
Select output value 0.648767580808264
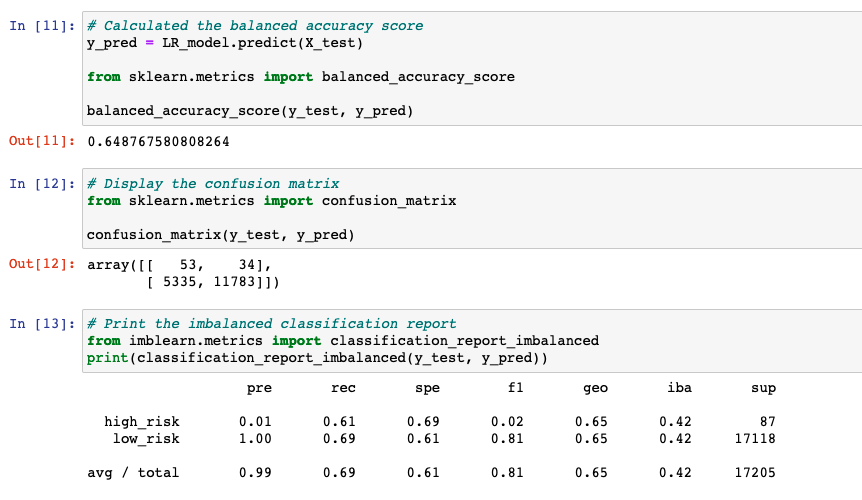point(158,142)
